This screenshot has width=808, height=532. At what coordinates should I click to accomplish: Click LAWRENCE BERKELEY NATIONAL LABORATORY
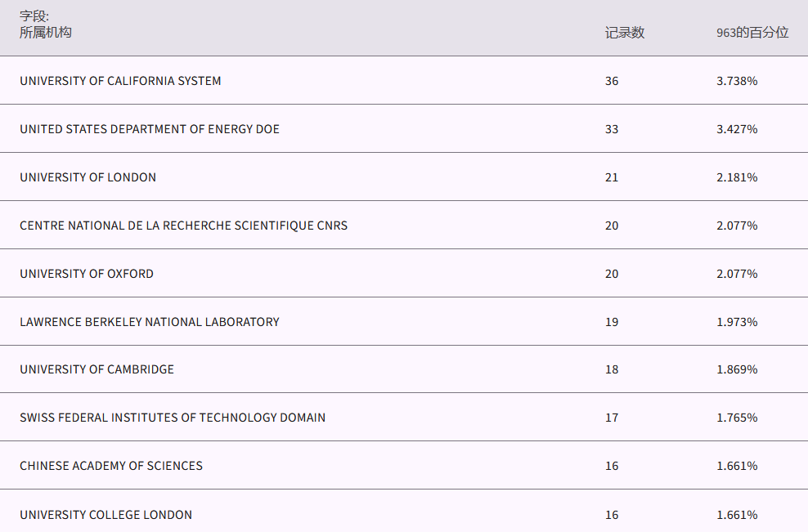(150, 322)
